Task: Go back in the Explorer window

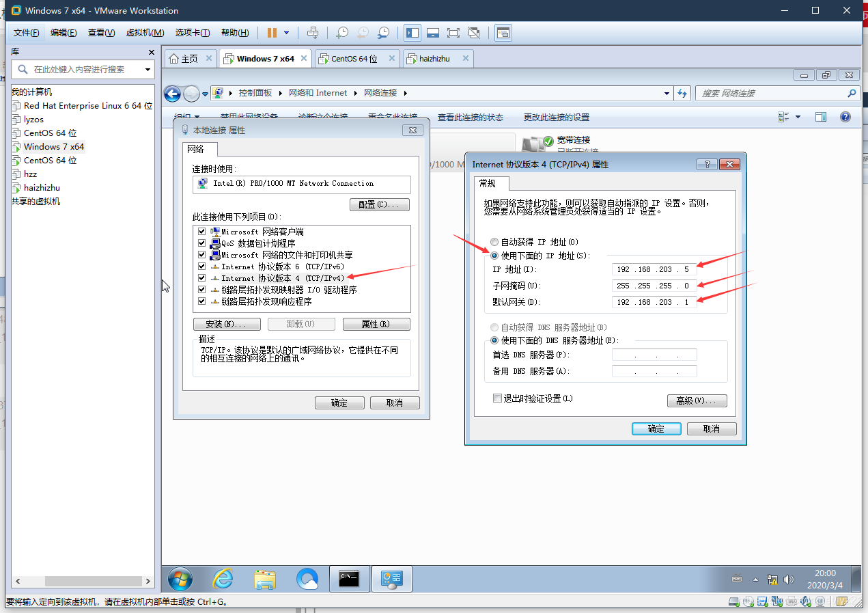Action: [x=172, y=94]
